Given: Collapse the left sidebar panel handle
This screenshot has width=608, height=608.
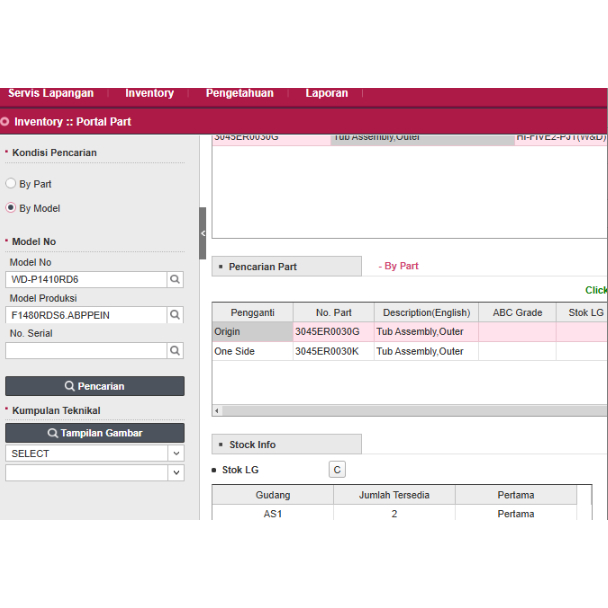Looking at the screenshot, I should (203, 233).
